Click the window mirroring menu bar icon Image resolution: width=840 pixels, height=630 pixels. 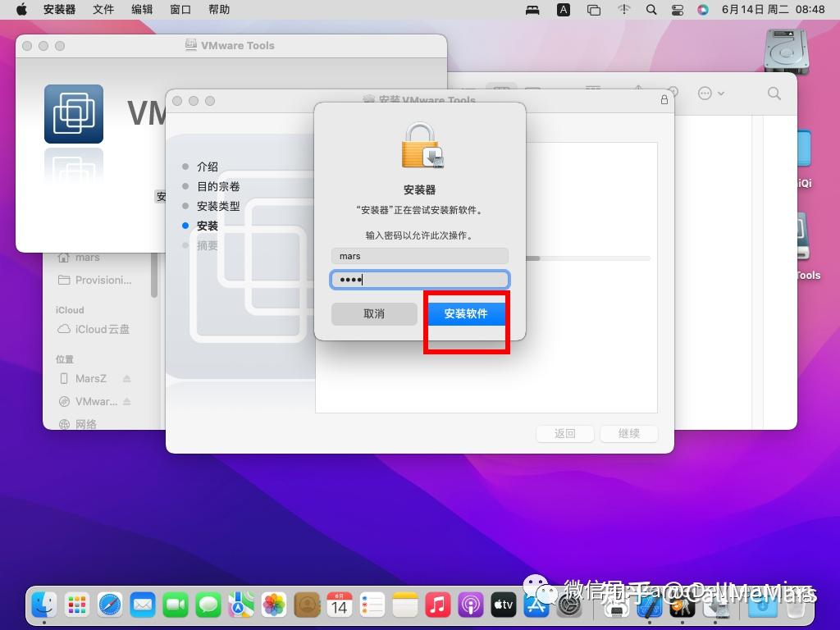pos(594,10)
